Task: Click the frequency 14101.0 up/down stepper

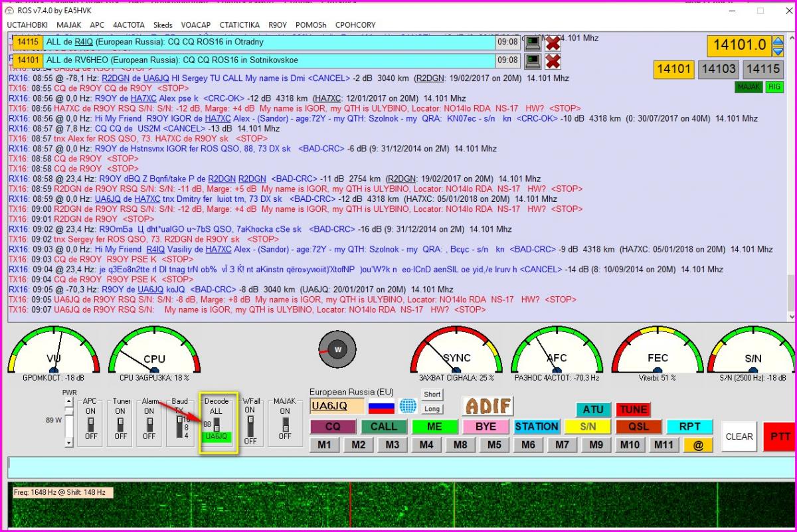Action: click(778, 46)
